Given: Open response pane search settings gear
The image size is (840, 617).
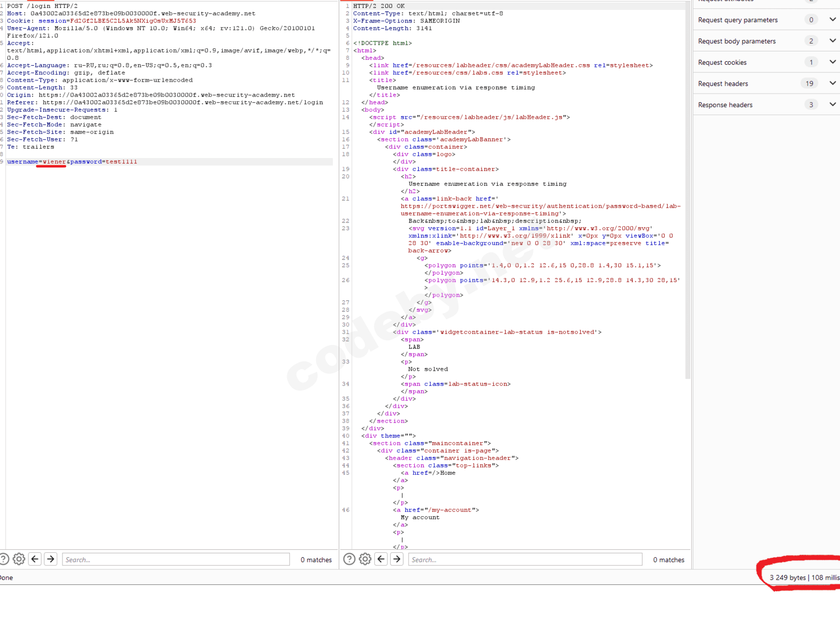Looking at the screenshot, I should tap(365, 559).
